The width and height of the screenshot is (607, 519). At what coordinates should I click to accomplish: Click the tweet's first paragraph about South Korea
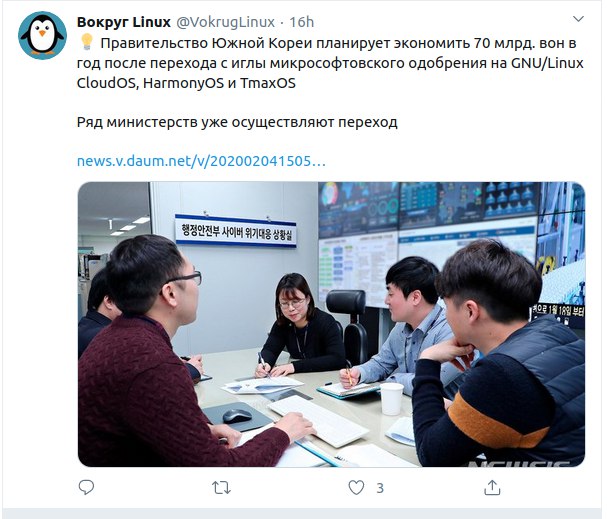[x=330, y=63]
